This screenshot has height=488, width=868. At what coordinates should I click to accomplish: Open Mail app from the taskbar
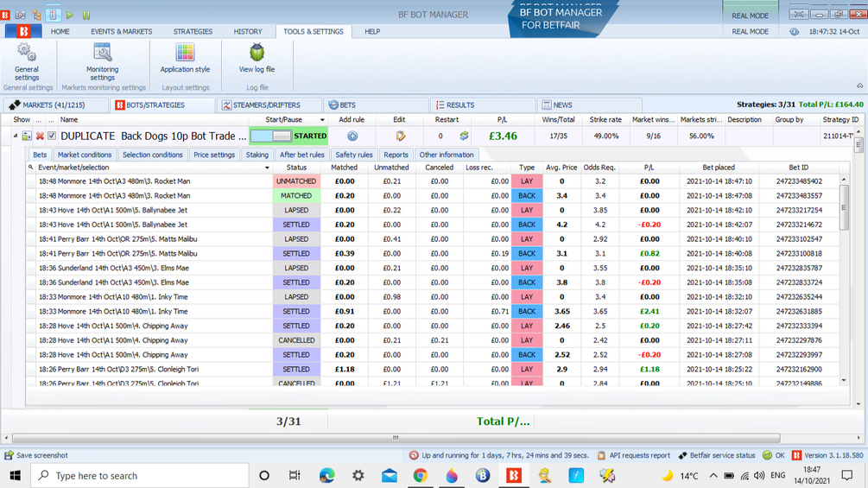pyautogui.click(x=390, y=475)
